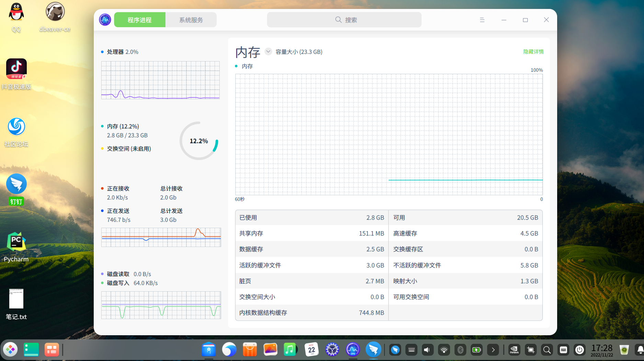
Task: Open the power button in the dock
Action: point(579,350)
